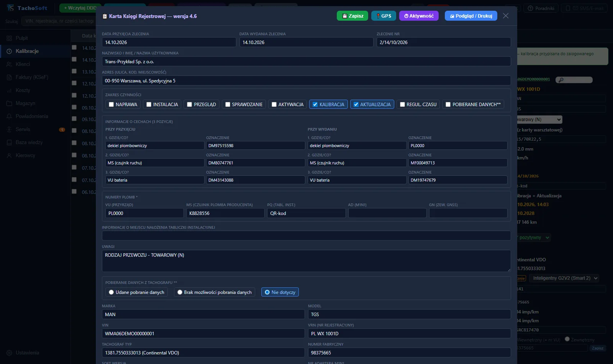Click the Serwis icon in sidebar

click(9, 129)
